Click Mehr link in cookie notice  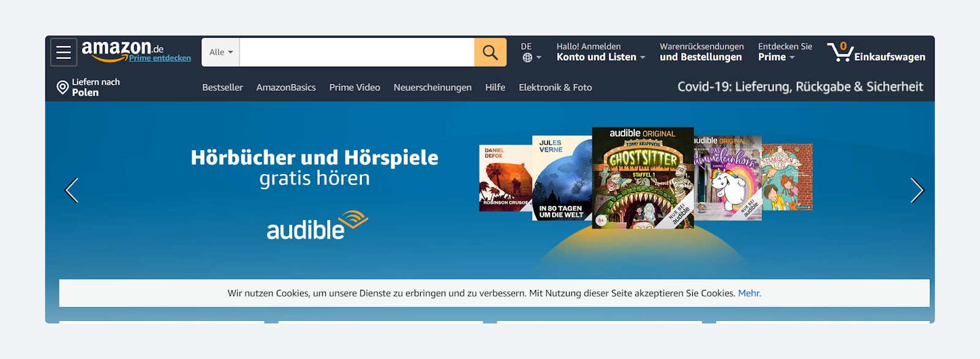749,293
